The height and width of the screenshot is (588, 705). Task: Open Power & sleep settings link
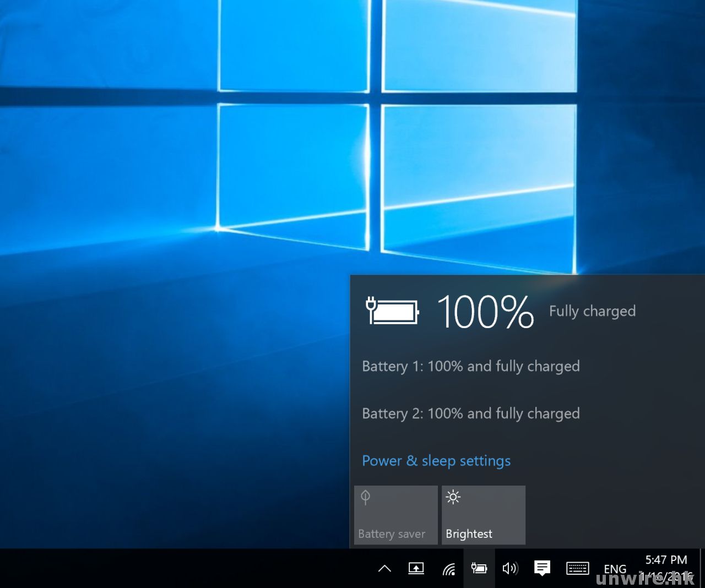point(436,461)
